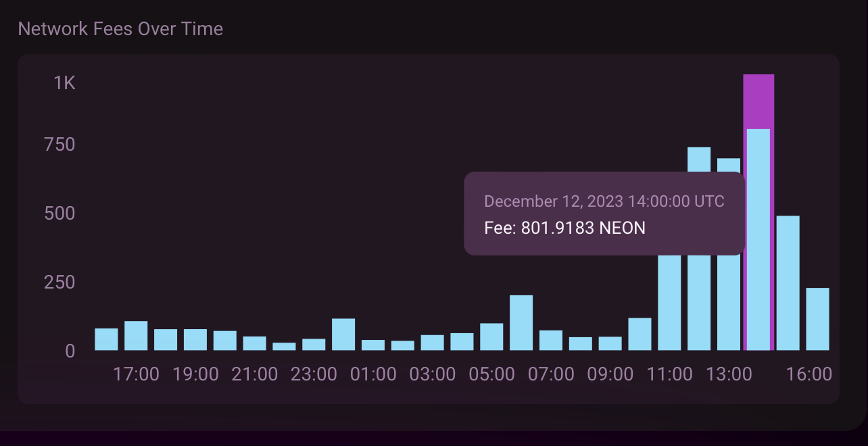Click the Network Fees Over Time title
This screenshot has width=868, height=446.
click(120, 28)
